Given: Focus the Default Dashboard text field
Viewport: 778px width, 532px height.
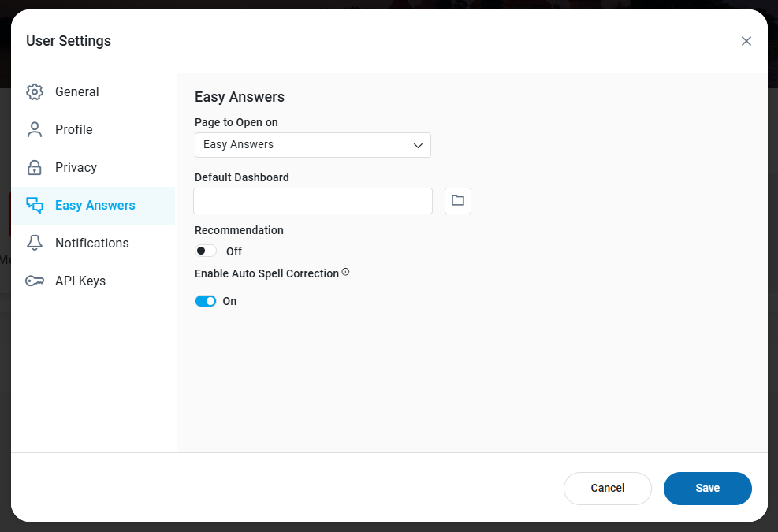Looking at the screenshot, I should click(313, 201).
